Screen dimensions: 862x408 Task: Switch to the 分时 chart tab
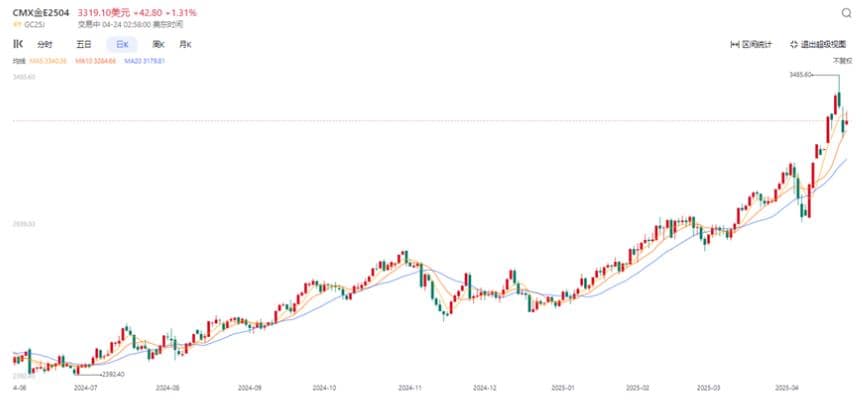[x=44, y=44]
